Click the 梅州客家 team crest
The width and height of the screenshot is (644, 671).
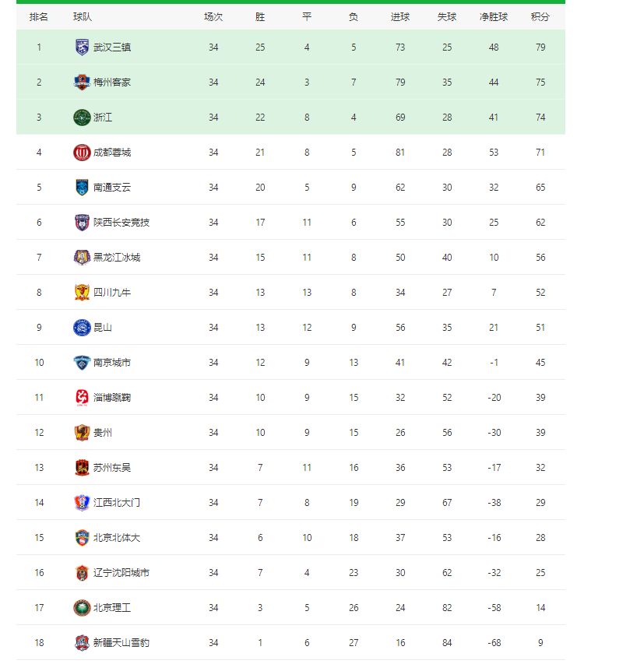point(82,83)
